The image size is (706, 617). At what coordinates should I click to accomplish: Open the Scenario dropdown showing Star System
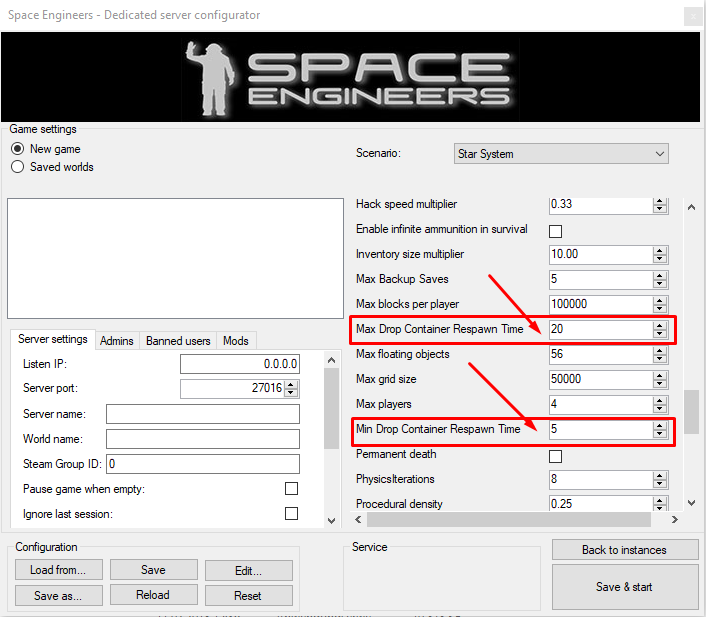click(x=561, y=154)
